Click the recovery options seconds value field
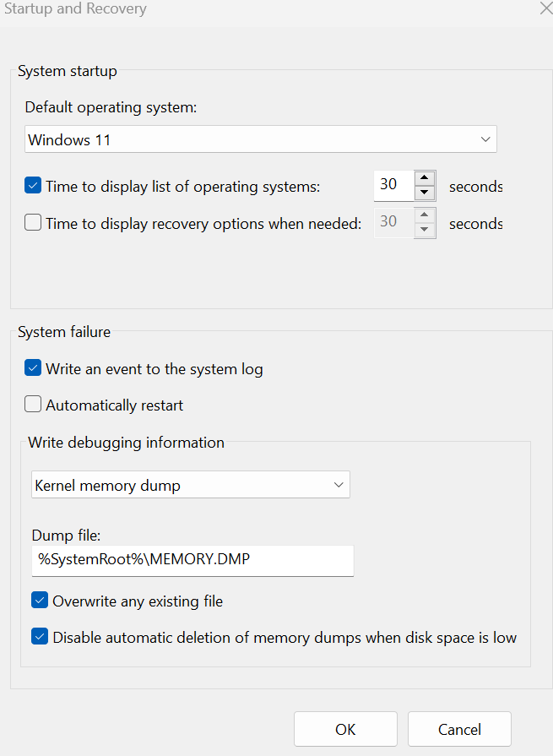 point(393,222)
